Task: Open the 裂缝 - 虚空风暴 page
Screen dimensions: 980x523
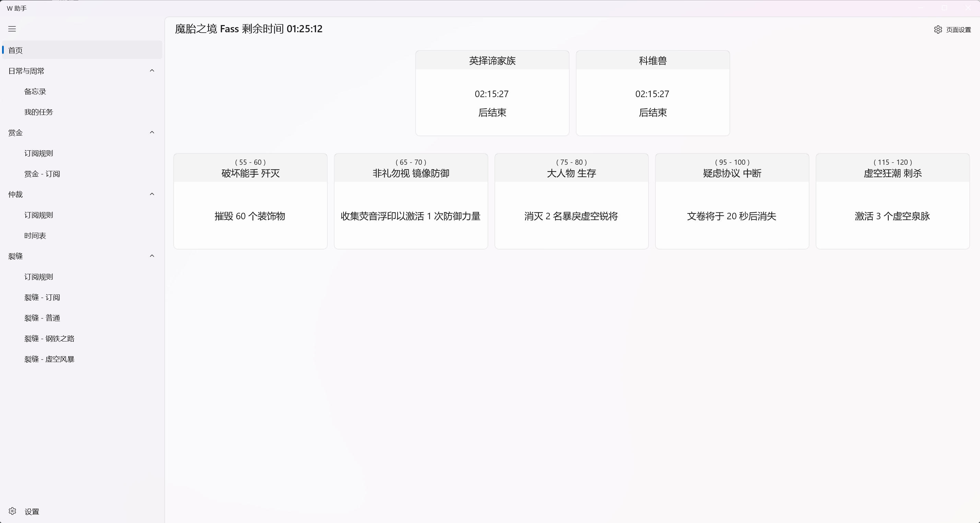Action: click(x=49, y=359)
